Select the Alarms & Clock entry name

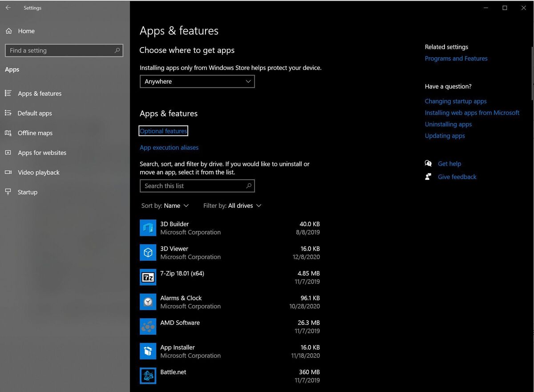tap(181, 298)
